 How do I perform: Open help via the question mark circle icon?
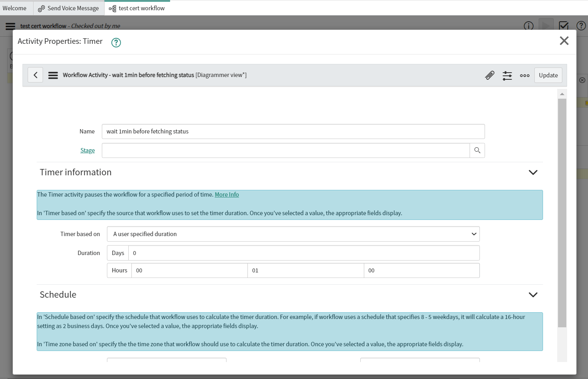[581, 26]
